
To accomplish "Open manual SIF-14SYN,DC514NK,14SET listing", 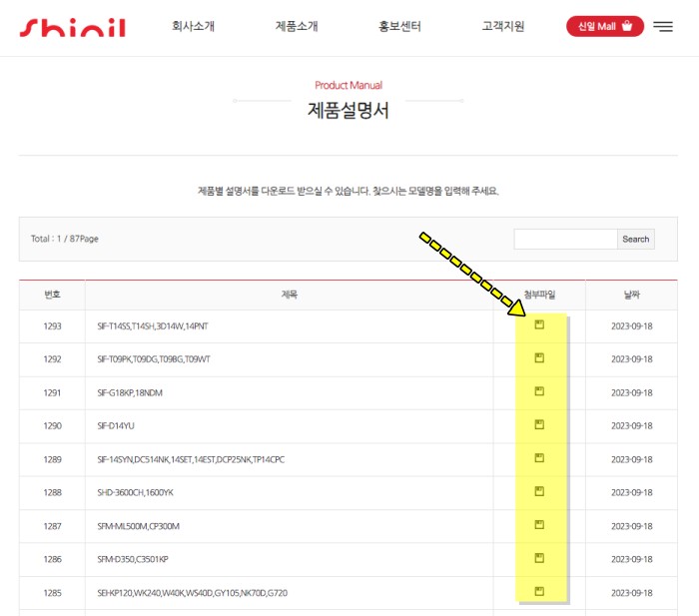I will [x=191, y=459].
